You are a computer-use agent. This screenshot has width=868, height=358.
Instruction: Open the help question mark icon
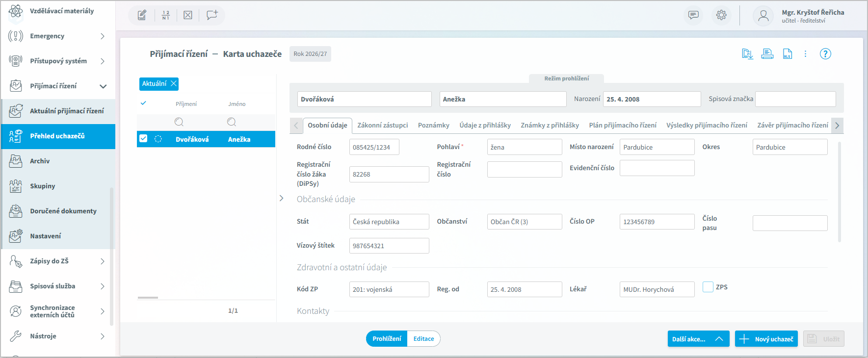[x=825, y=54]
